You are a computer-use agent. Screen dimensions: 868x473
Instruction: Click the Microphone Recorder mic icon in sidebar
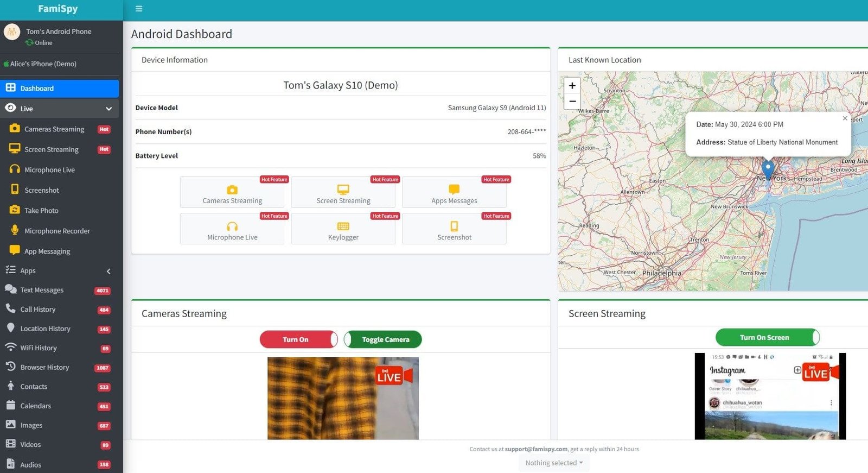(15, 230)
